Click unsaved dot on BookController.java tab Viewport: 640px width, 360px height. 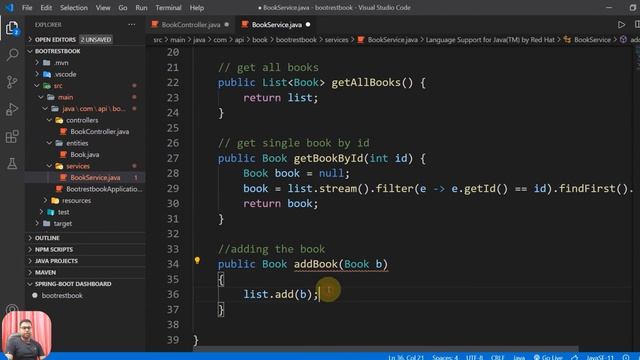[227, 24]
